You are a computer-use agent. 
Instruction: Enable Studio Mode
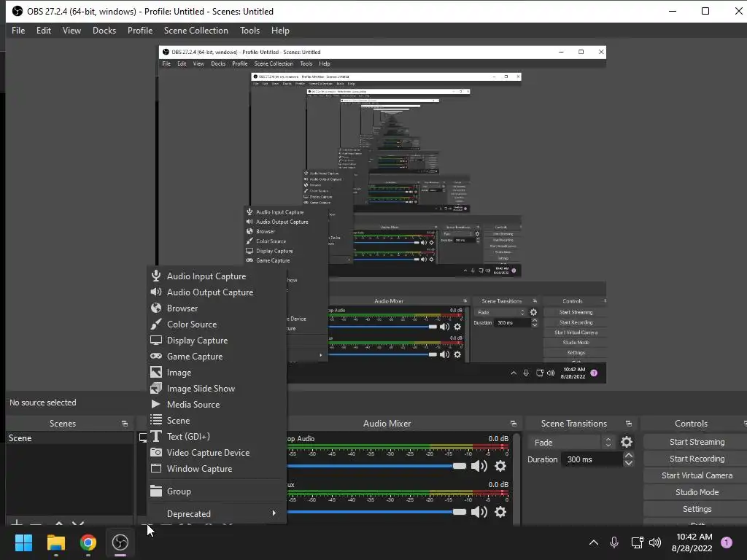(697, 492)
